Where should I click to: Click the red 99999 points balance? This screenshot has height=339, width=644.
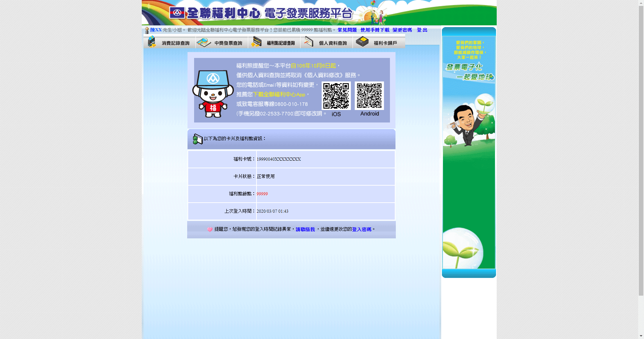click(262, 194)
